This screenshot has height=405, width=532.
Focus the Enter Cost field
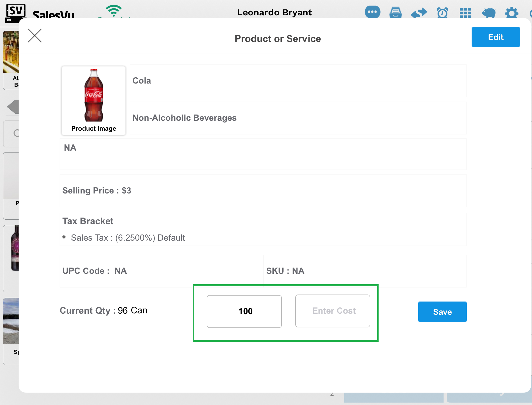point(332,311)
